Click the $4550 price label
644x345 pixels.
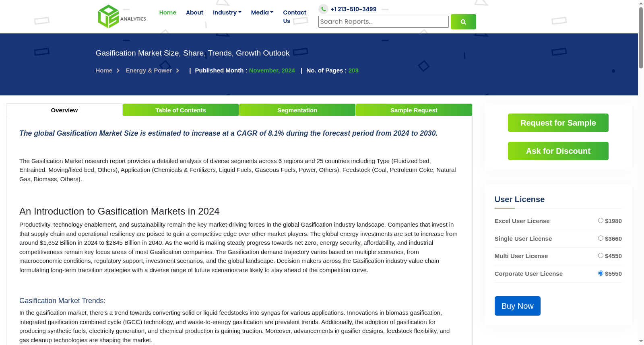pos(613,256)
